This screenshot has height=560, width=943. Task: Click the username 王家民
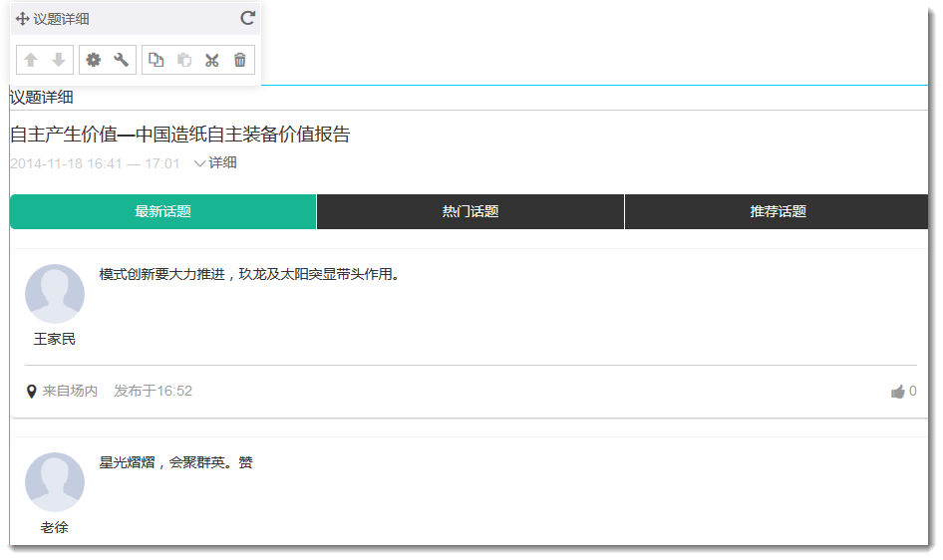[x=55, y=339]
